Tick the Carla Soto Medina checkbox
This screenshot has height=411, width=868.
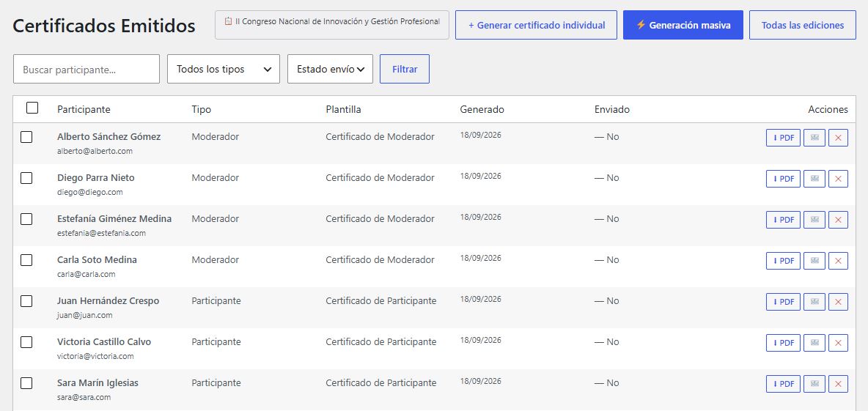pyautogui.click(x=26, y=259)
